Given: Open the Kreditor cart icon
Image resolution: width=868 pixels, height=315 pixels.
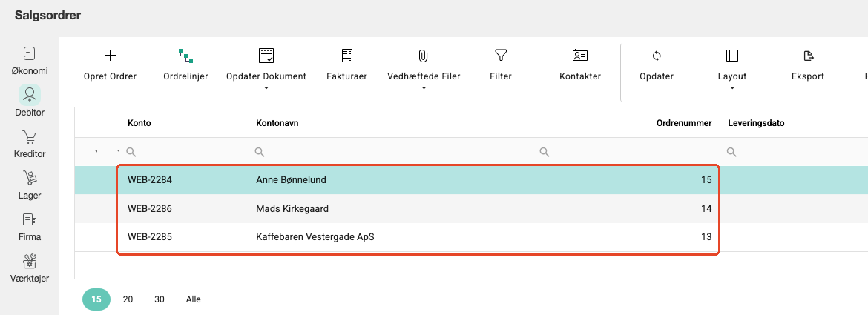Looking at the screenshot, I should point(30,136).
